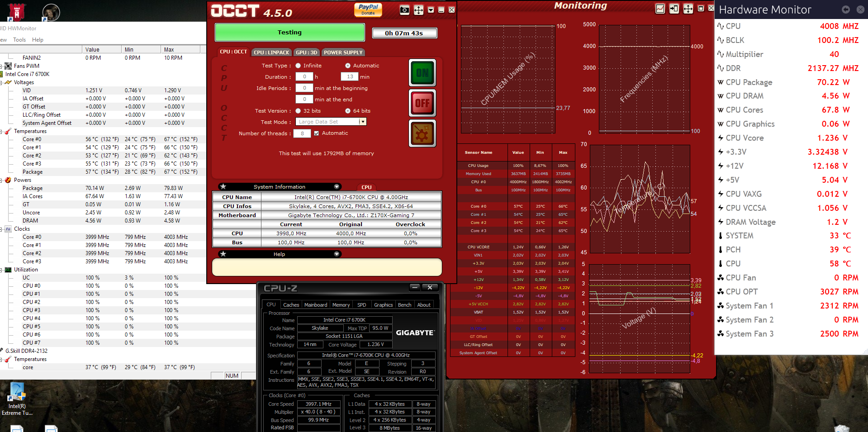Open the Memory tab in CPU-Z

click(341, 305)
